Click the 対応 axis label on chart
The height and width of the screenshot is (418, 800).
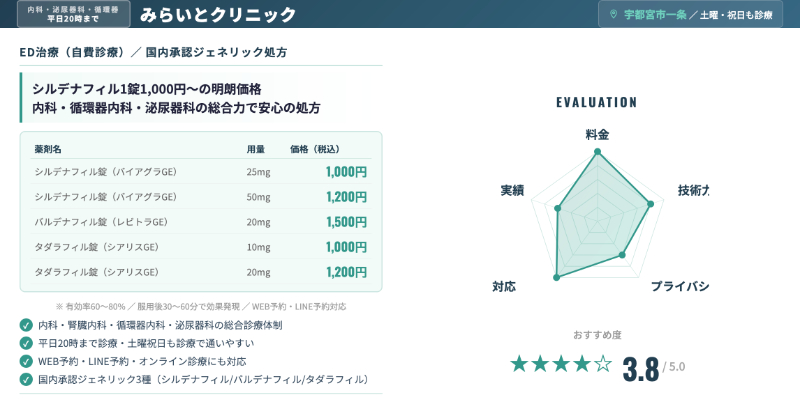pyautogui.click(x=504, y=287)
